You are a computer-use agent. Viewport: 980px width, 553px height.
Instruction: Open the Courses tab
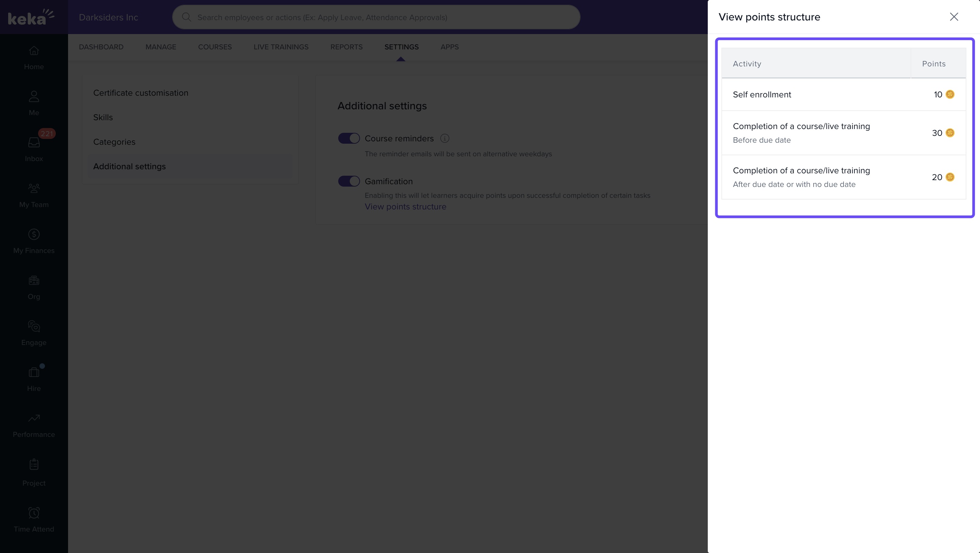pos(215,47)
